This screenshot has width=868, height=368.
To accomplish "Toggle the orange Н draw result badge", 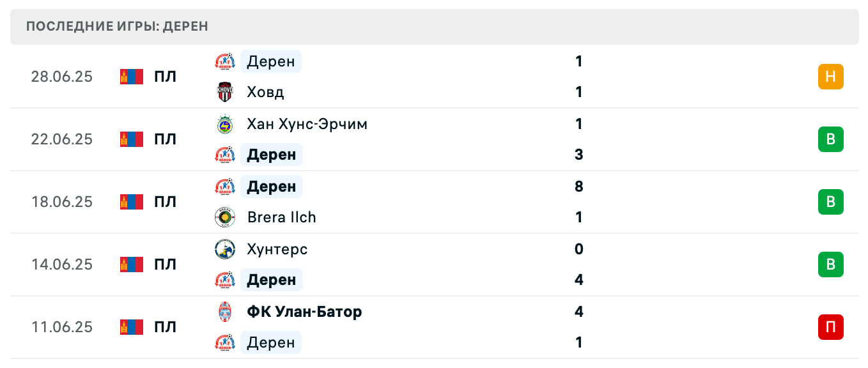I will click(830, 76).
